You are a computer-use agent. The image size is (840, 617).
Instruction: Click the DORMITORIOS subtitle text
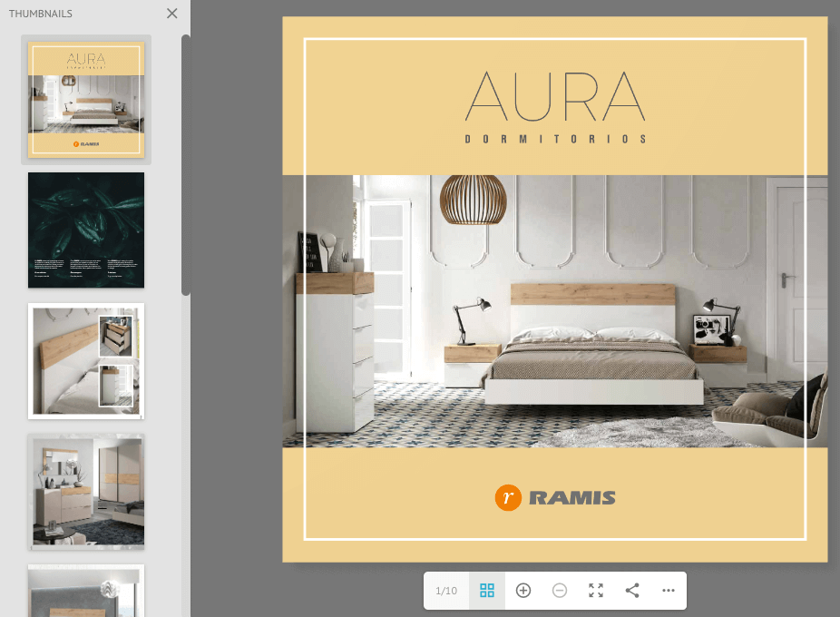point(554,140)
